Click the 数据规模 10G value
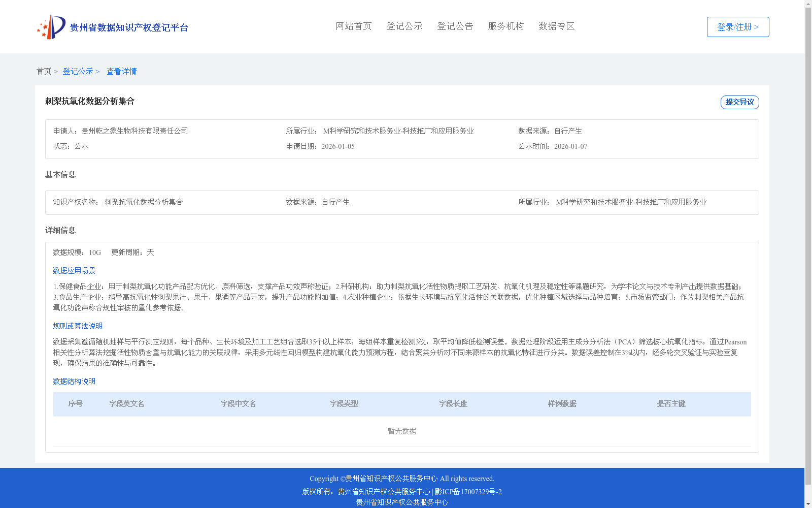 click(95, 252)
